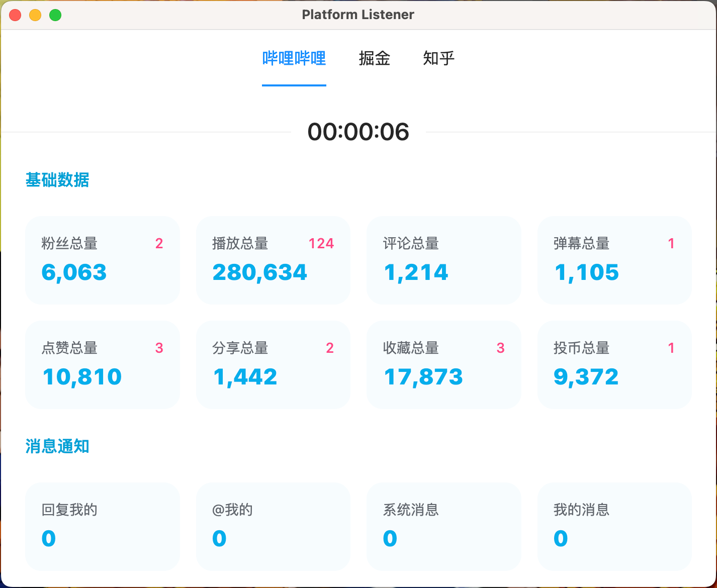Image resolution: width=717 pixels, height=588 pixels.
Task: Switch to the 知乎 tab
Action: click(x=438, y=58)
